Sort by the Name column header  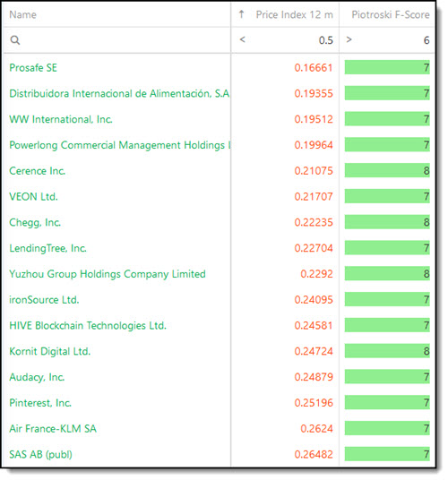[22, 14]
